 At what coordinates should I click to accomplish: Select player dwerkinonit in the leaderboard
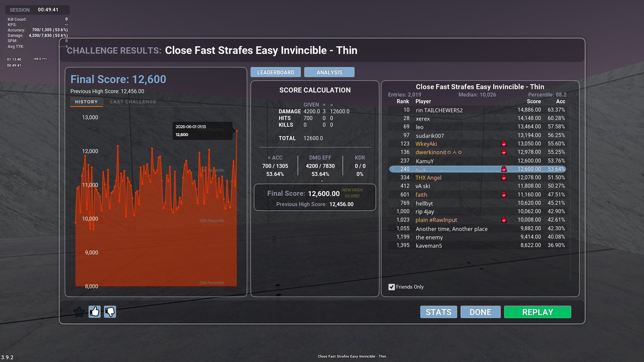438,152
